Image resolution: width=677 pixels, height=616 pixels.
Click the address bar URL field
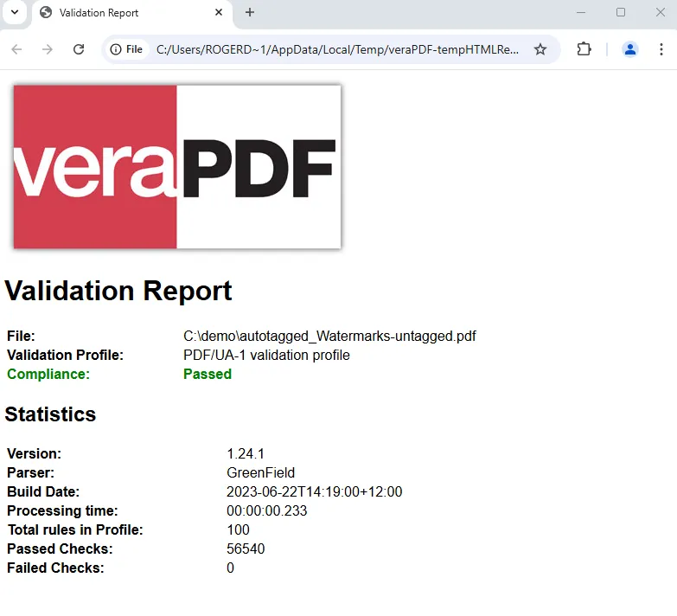[337, 49]
